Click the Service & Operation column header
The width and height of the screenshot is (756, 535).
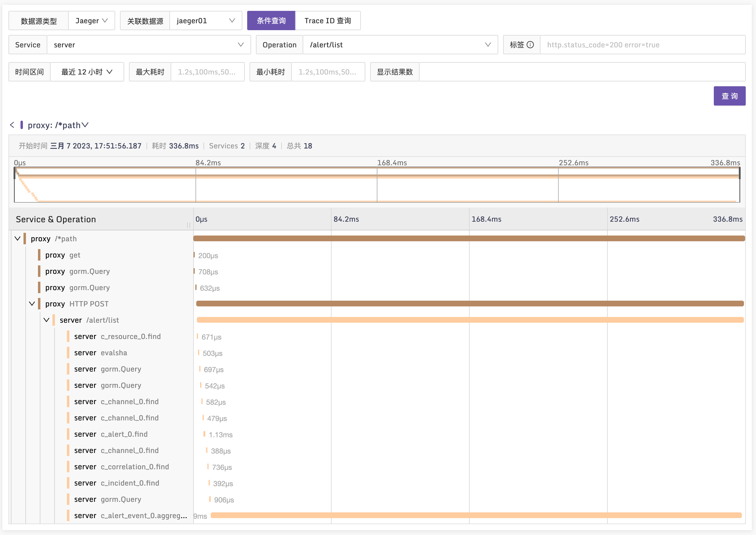56,220
